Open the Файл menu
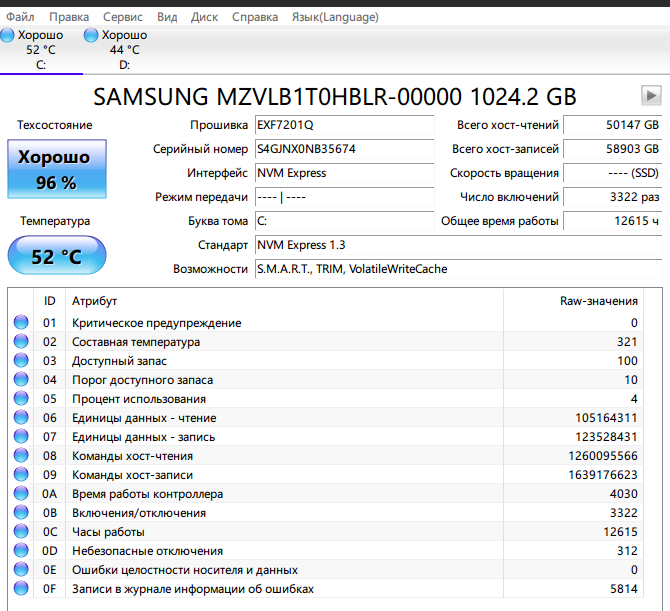Screen dimensions: 670x611 (x=20, y=17)
